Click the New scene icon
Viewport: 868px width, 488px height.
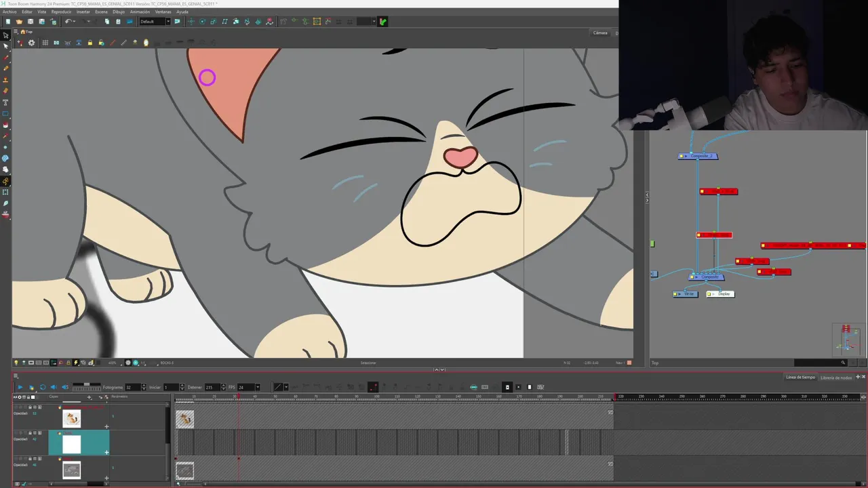point(8,22)
